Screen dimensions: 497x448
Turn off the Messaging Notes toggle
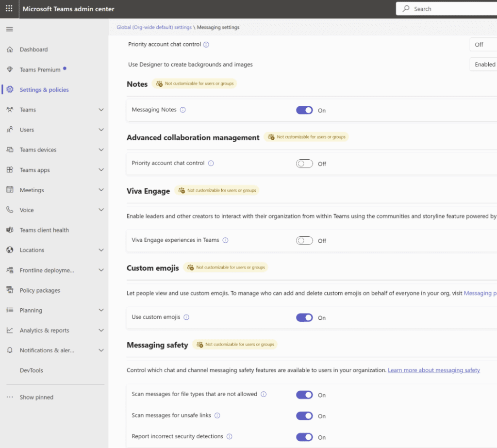tap(304, 110)
